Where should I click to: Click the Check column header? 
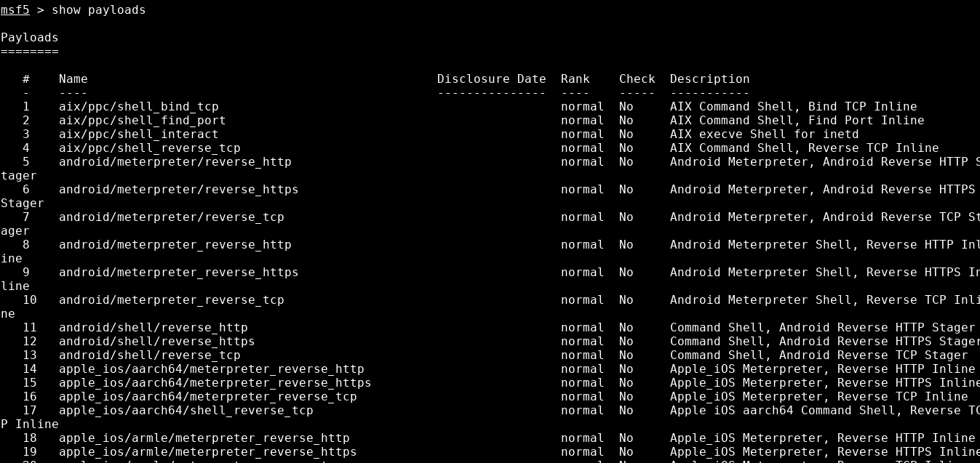tap(637, 79)
